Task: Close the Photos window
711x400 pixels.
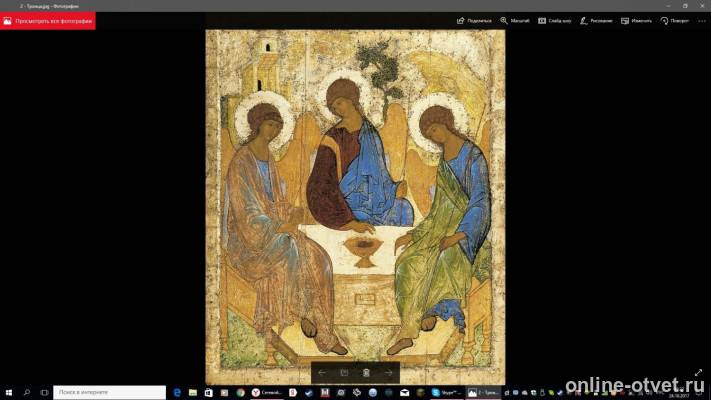Action: tap(702, 6)
